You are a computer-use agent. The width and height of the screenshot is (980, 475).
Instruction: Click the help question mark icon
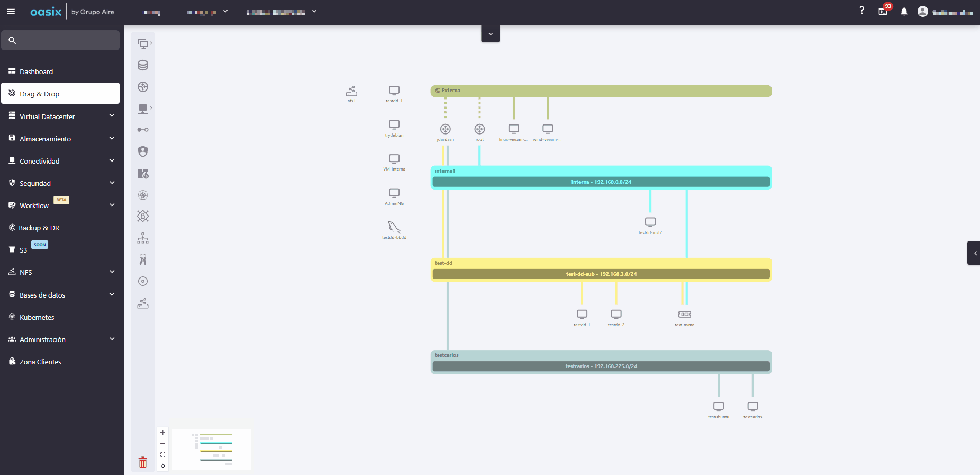861,11
